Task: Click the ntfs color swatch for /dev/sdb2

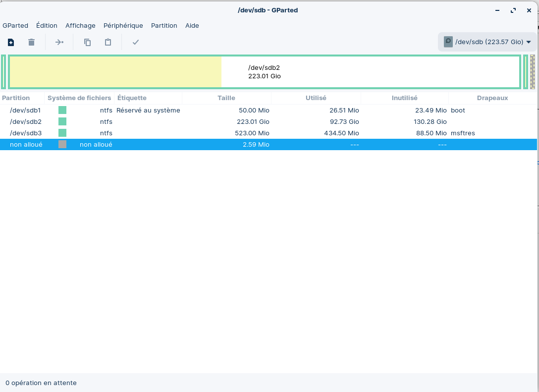Action: click(62, 121)
